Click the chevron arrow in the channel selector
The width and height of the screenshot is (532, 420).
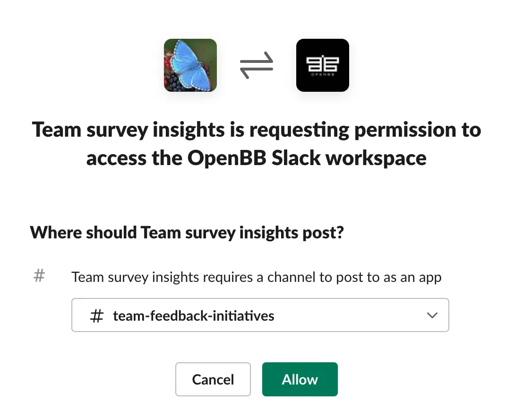point(432,315)
